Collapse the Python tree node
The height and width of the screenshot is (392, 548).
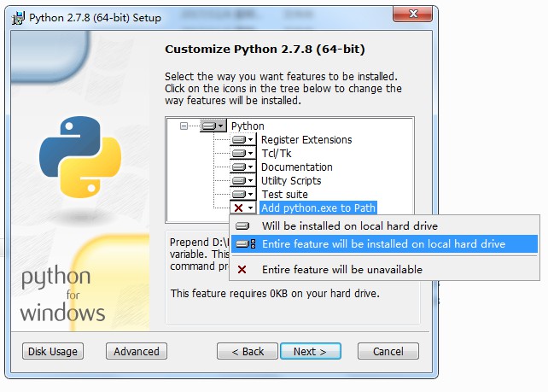click(x=184, y=126)
